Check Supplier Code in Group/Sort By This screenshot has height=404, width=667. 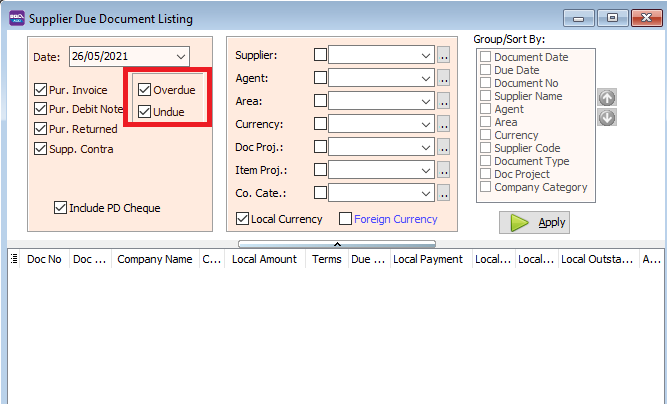(485, 148)
